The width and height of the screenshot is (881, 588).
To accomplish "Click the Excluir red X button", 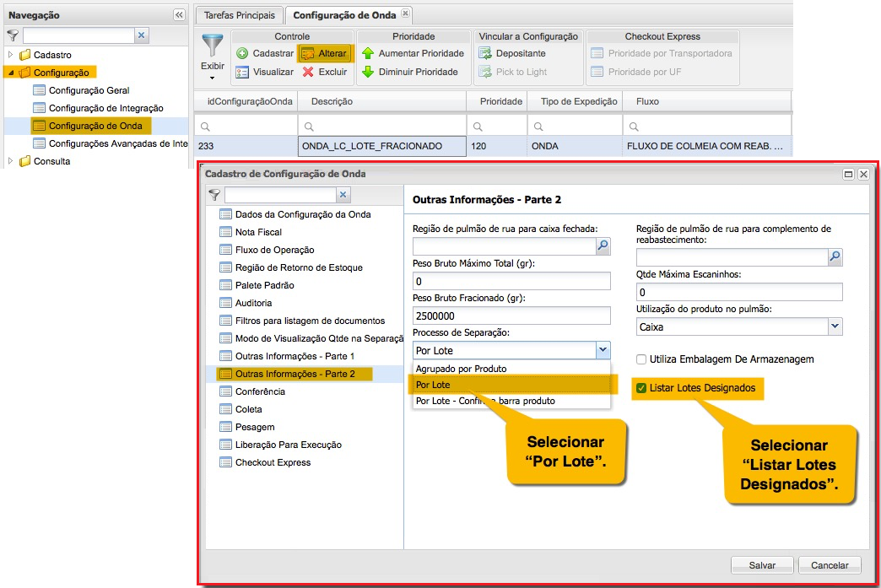I will [325, 72].
